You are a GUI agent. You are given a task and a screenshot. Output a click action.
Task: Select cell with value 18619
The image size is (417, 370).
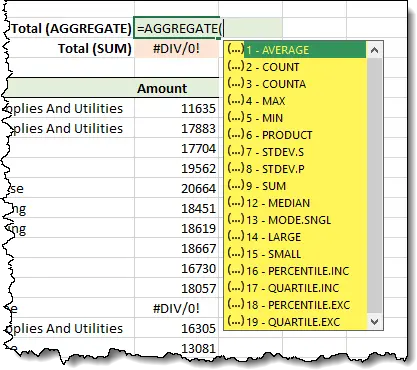click(177, 228)
